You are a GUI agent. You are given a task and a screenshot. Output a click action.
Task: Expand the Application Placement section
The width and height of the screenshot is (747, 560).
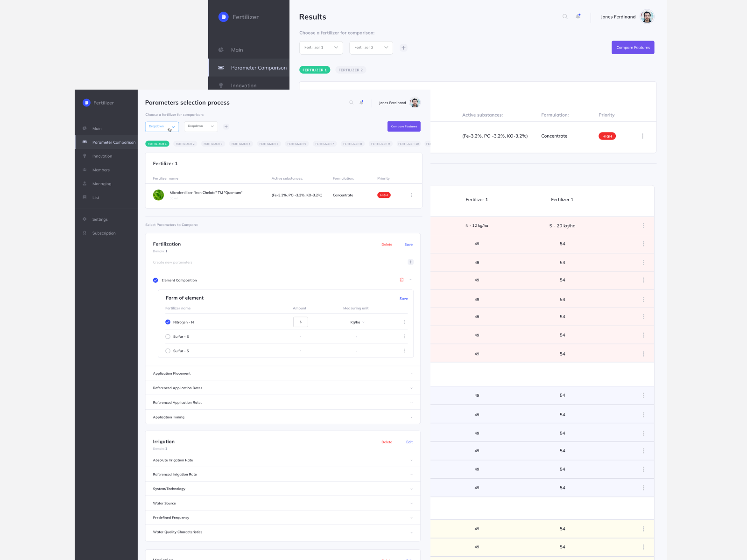pos(282,373)
